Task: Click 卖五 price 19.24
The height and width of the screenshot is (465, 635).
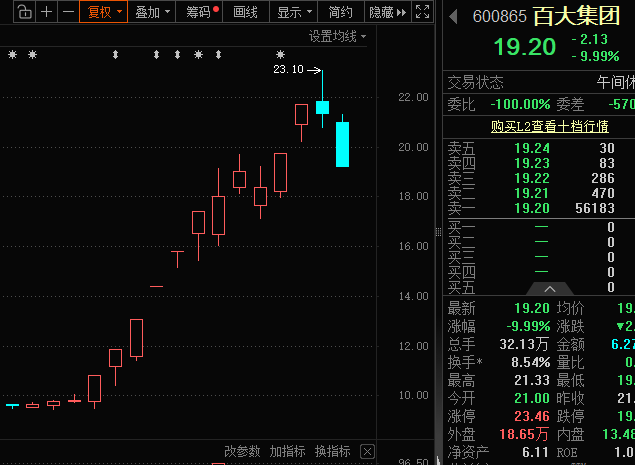Action: 532,148
